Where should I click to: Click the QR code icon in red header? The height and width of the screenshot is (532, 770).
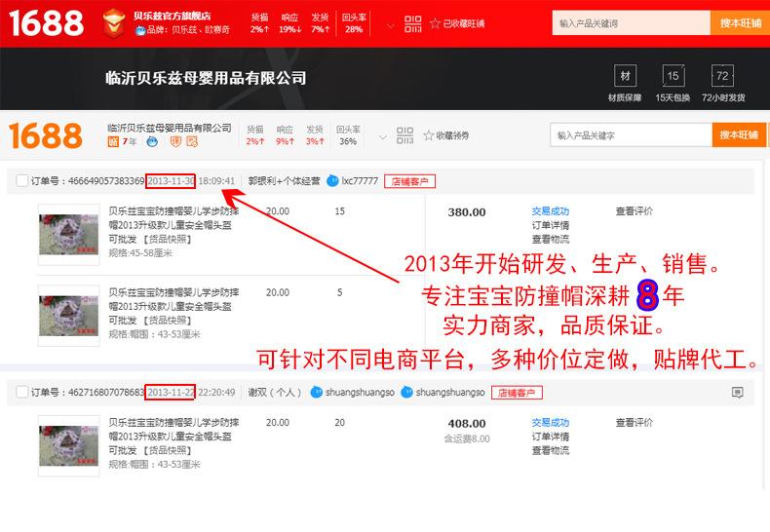[x=412, y=23]
